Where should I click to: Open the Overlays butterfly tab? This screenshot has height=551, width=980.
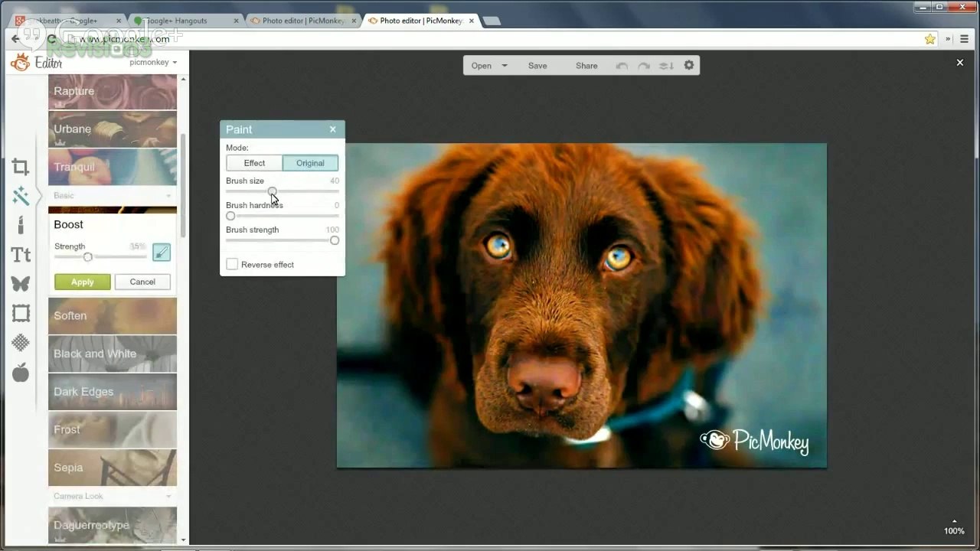[x=21, y=283]
